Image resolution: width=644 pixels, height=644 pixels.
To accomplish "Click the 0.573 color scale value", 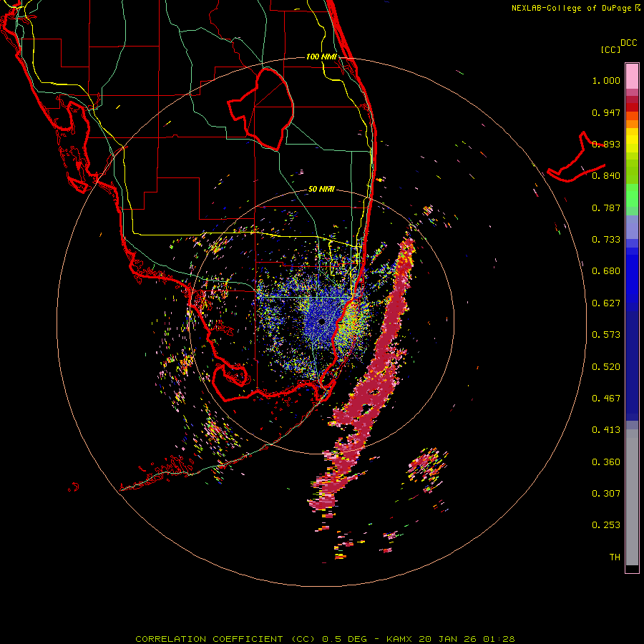I will pyautogui.click(x=606, y=335).
